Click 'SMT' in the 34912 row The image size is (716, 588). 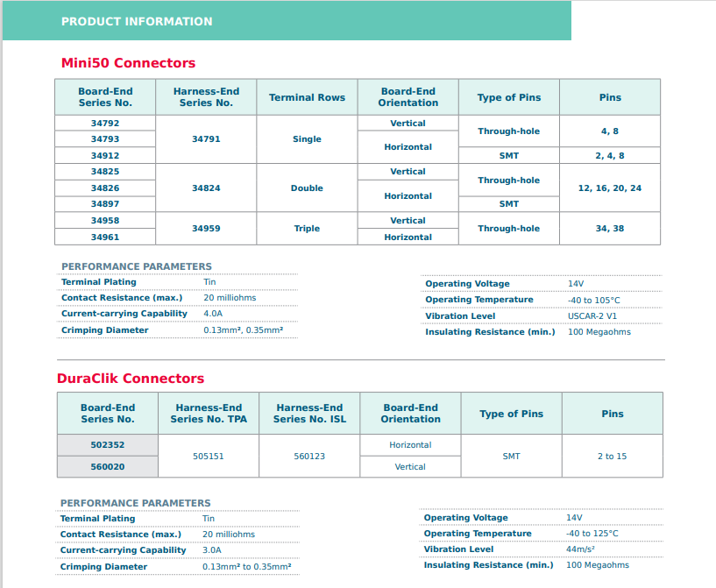(508, 156)
